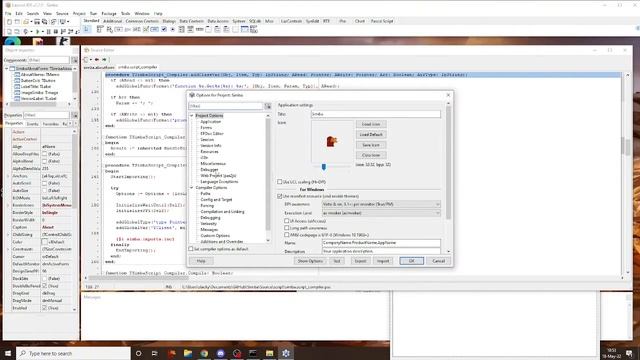The height and width of the screenshot is (360, 640).
Task: Enable ANSI codepage is UTF-8 checkbox
Action: point(287,235)
